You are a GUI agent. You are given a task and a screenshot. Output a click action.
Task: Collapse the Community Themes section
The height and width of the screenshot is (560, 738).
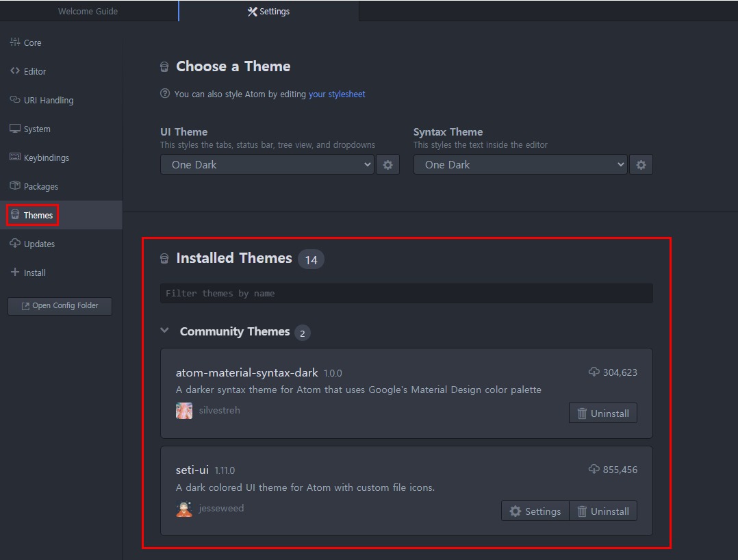tap(164, 331)
